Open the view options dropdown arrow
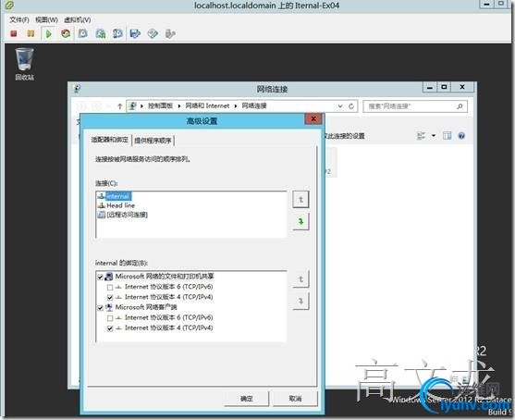 434,136
